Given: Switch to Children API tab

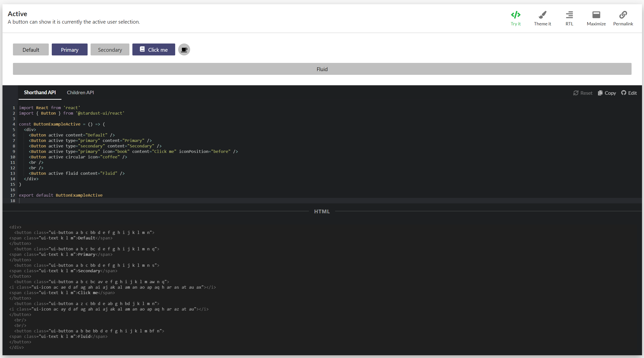Looking at the screenshot, I should coord(80,92).
